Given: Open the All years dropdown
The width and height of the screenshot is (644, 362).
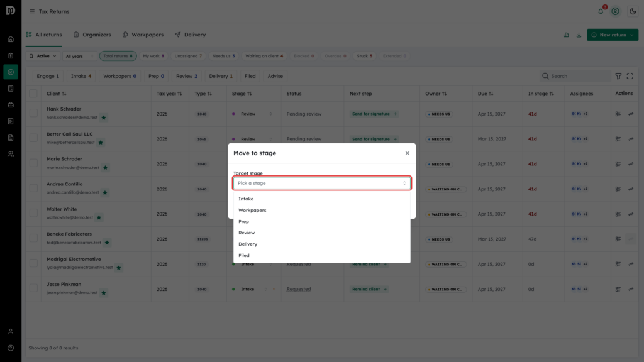Looking at the screenshot, I should point(79,56).
